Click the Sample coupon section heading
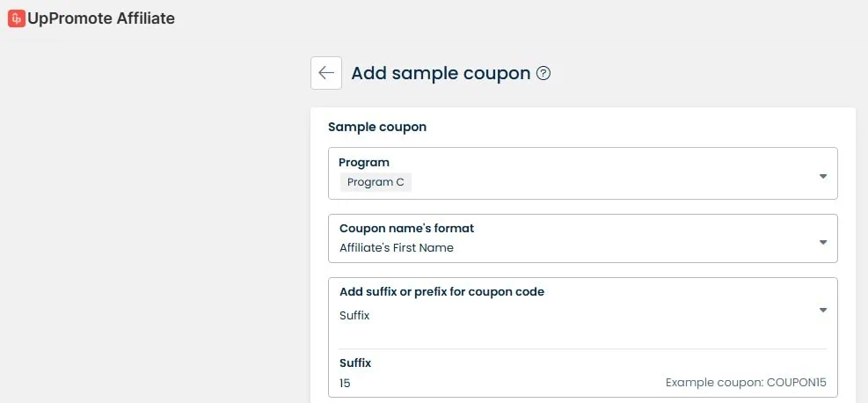868x403 pixels. 377,127
